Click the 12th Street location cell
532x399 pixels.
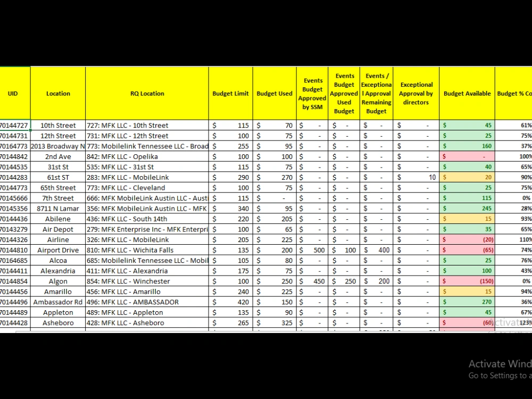[x=58, y=136]
